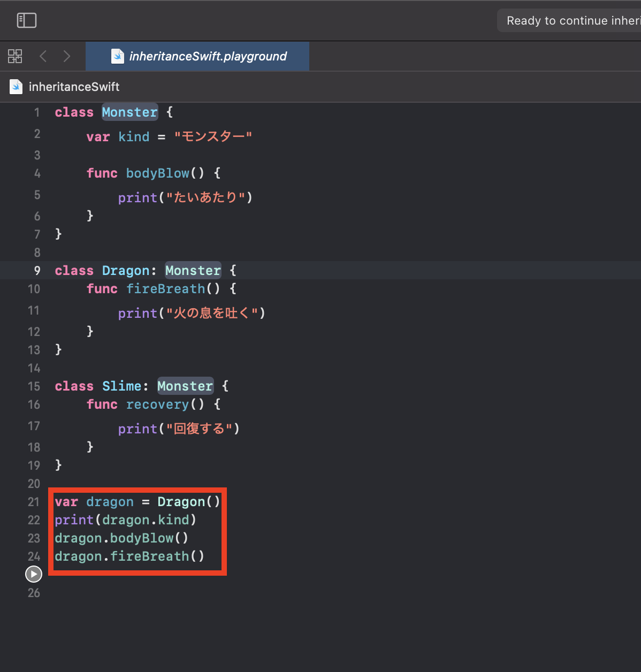This screenshot has height=672, width=641.
Task: Click the Monster class name on line 1
Action: pyautogui.click(x=130, y=112)
